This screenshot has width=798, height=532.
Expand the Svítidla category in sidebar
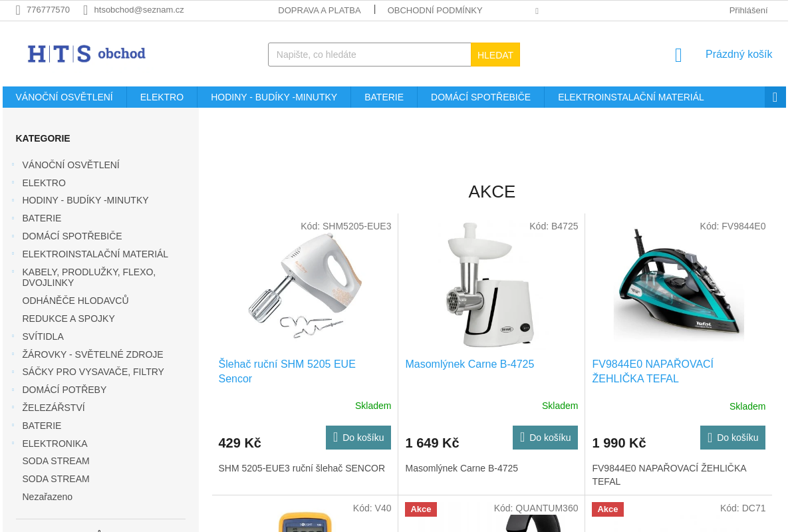(x=13, y=336)
